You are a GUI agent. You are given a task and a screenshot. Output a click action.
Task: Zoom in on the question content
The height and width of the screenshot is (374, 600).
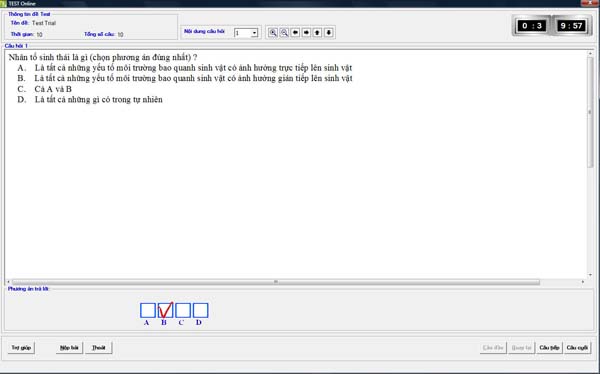pyautogui.click(x=273, y=33)
